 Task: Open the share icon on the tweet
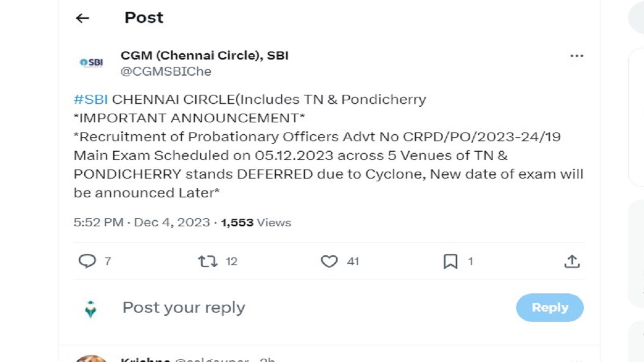tap(572, 261)
